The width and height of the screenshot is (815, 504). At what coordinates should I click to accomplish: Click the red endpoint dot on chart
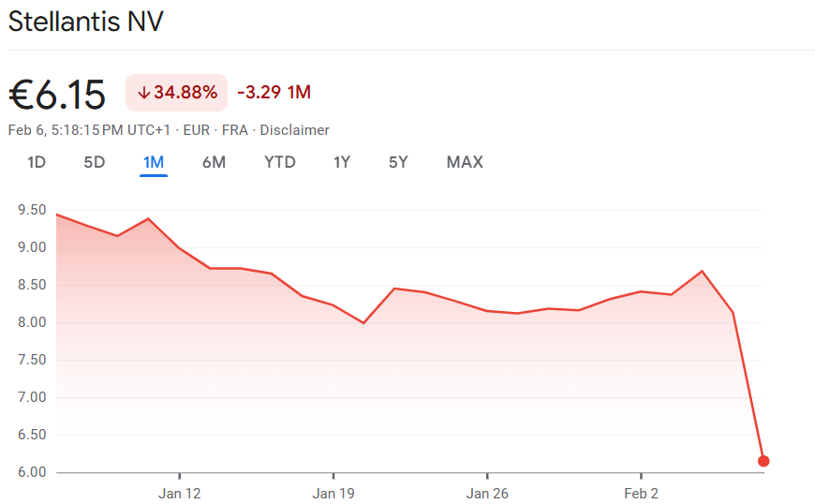click(763, 461)
